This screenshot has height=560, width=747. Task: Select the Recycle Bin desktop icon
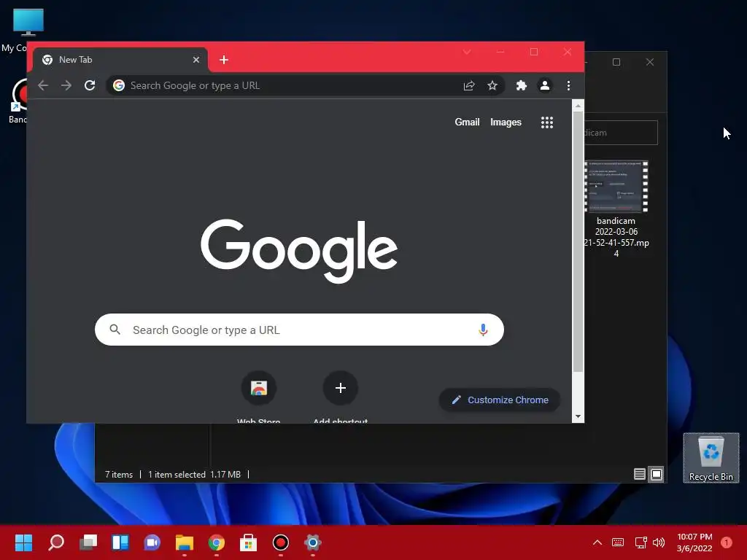pyautogui.click(x=711, y=458)
